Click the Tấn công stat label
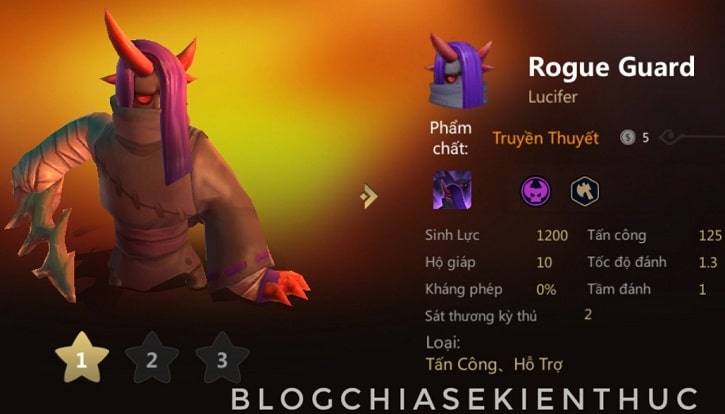This screenshot has width=725, height=414. pyautogui.click(x=616, y=235)
